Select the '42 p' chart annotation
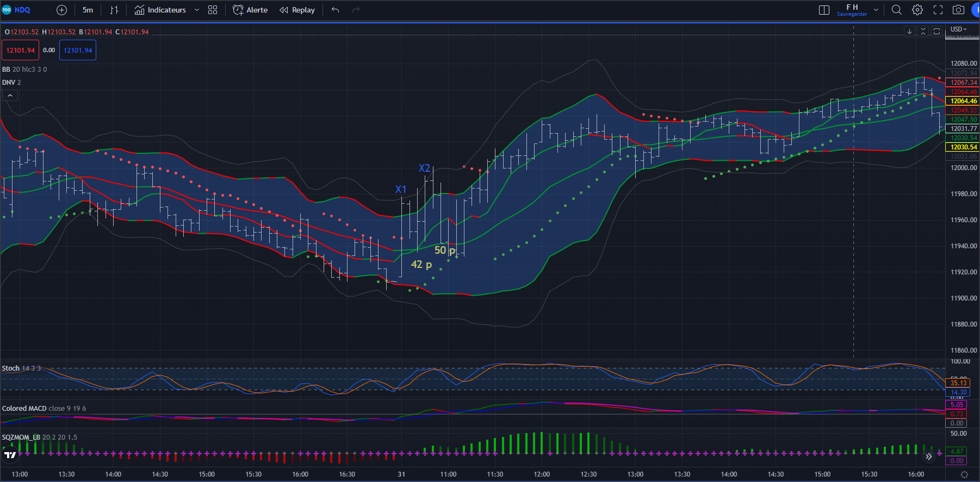The image size is (980, 482). [421, 265]
